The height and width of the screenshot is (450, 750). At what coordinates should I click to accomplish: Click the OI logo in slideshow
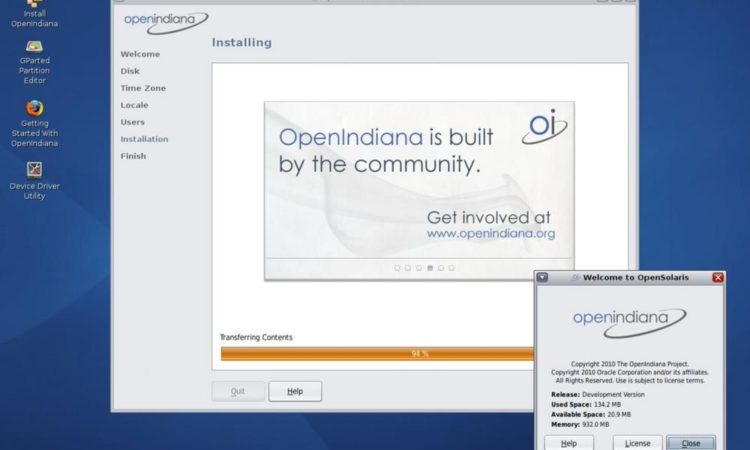tap(543, 127)
